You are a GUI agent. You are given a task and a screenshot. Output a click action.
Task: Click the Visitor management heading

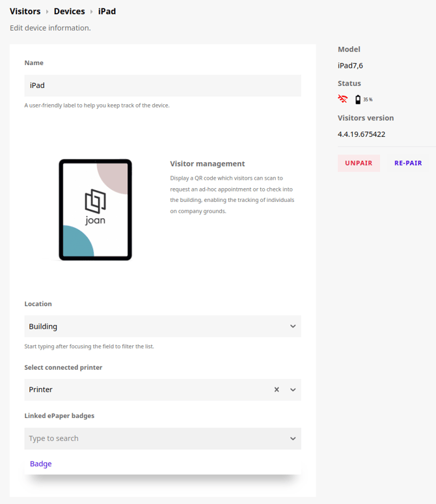(x=207, y=163)
